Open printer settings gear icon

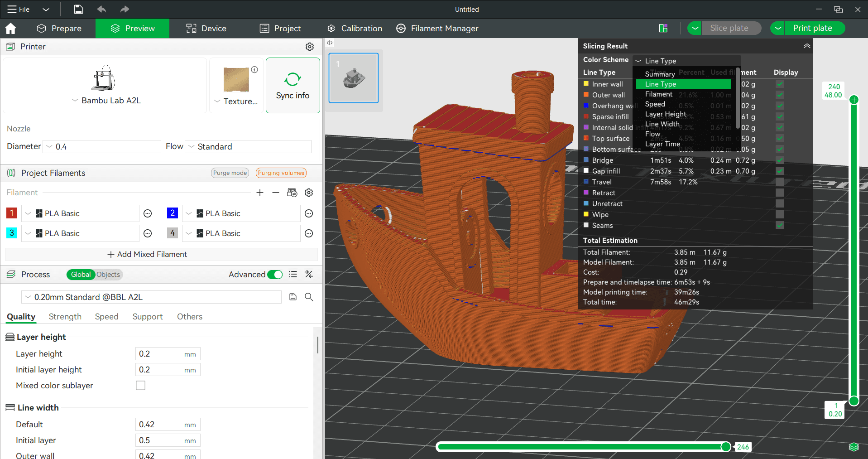[x=310, y=47]
